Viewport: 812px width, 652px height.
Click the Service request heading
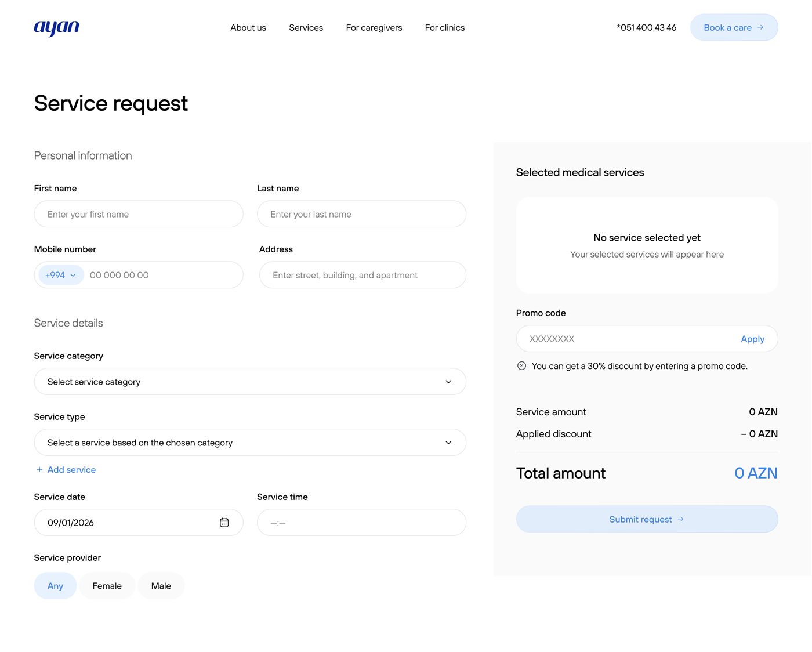pos(111,104)
